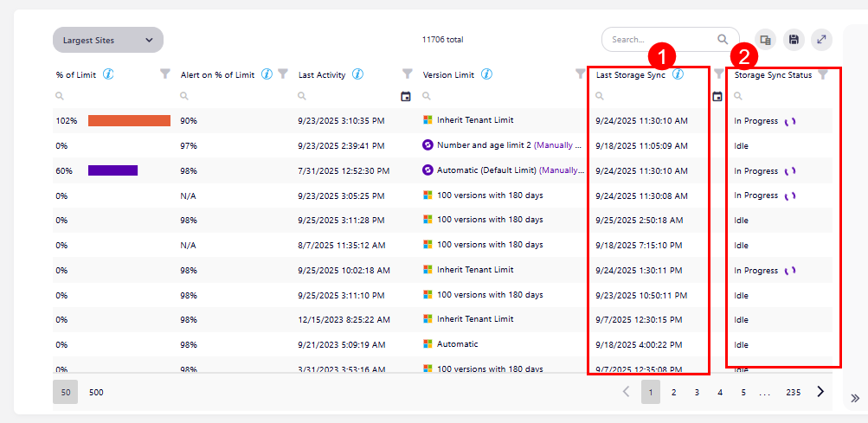
Task: Go to page 4
Action: pyautogui.click(x=720, y=392)
